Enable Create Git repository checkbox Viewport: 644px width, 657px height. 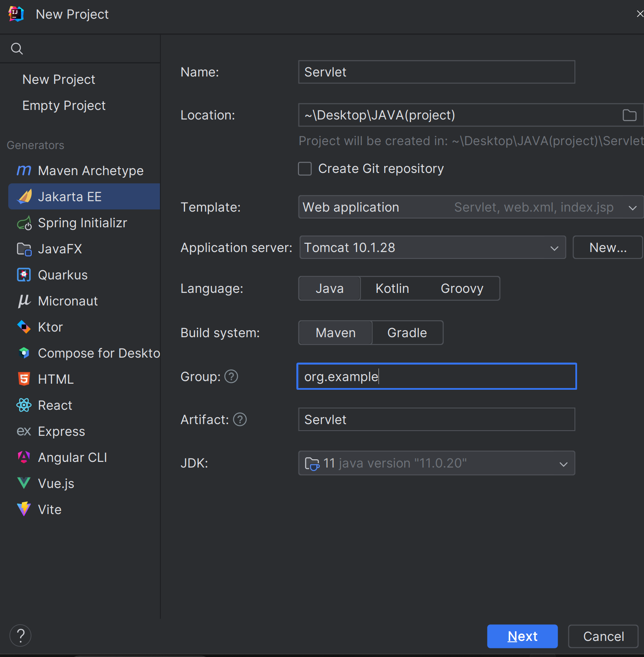305,169
